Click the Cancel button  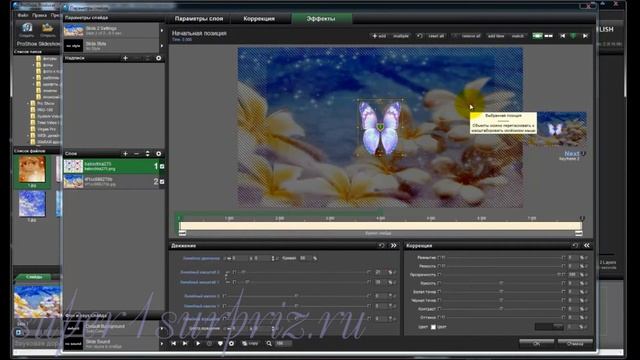[x=575, y=344]
